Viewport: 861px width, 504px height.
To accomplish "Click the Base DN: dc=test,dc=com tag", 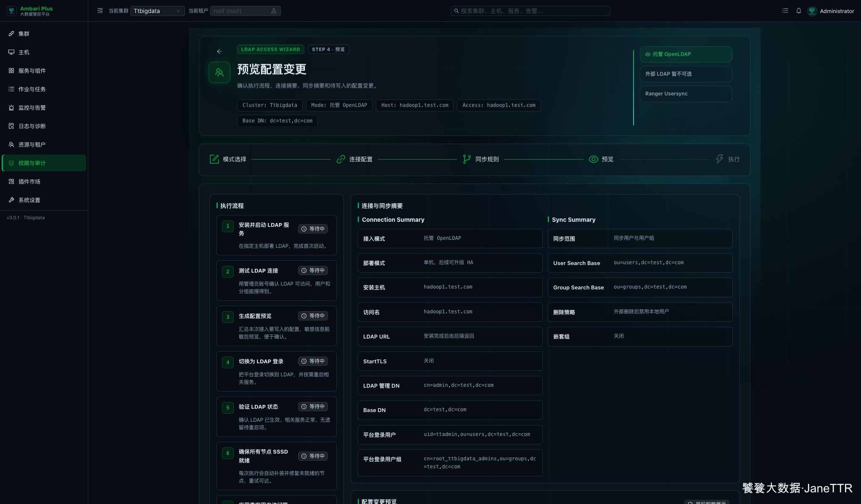I will click(277, 121).
